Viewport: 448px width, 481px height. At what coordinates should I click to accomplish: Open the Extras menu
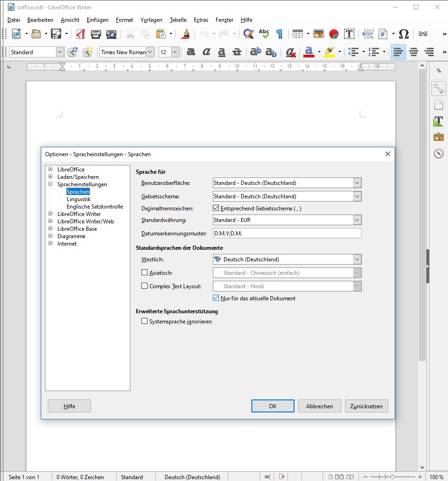[x=201, y=20]
